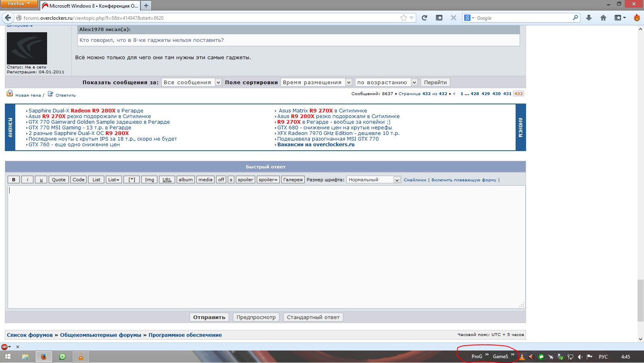This screenshot has height=363, width=644.
Task: Open Action Center flag icon
Action: 590,357
